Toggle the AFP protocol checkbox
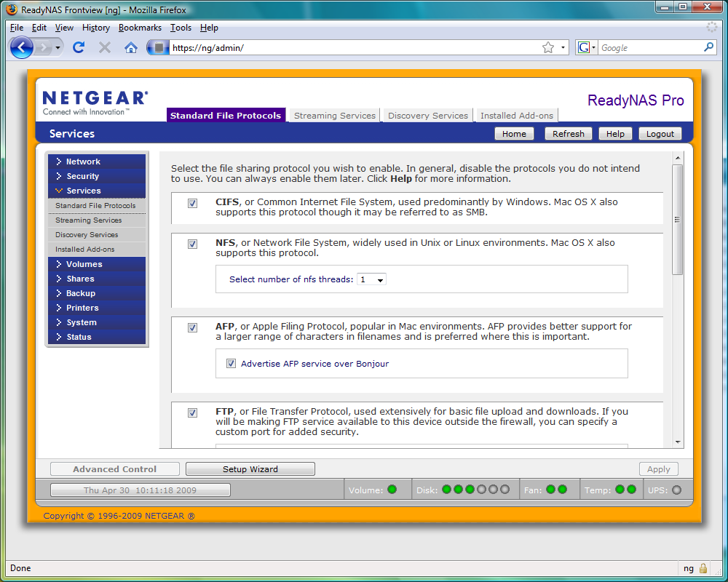 tap(192, 327)
